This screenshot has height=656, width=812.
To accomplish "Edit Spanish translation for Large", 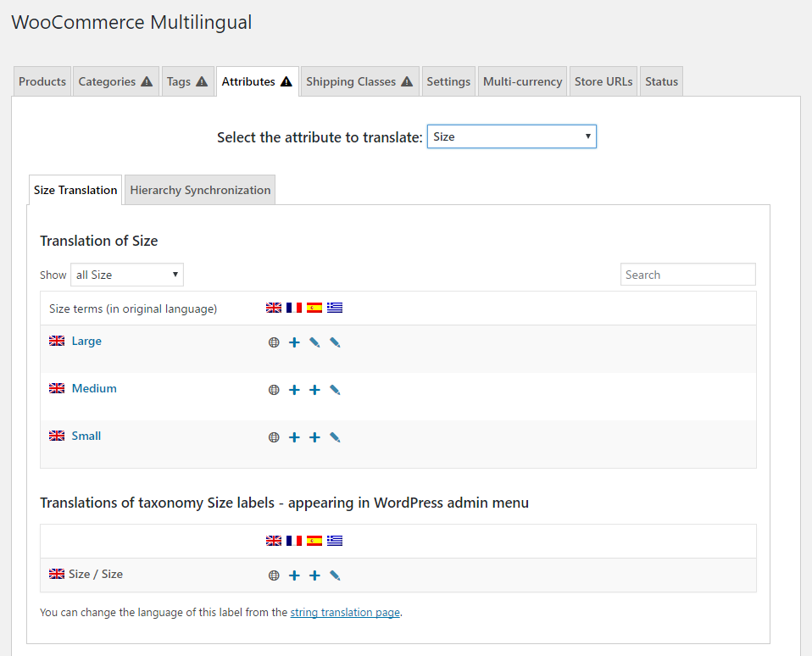I will [x=314, y=342].
